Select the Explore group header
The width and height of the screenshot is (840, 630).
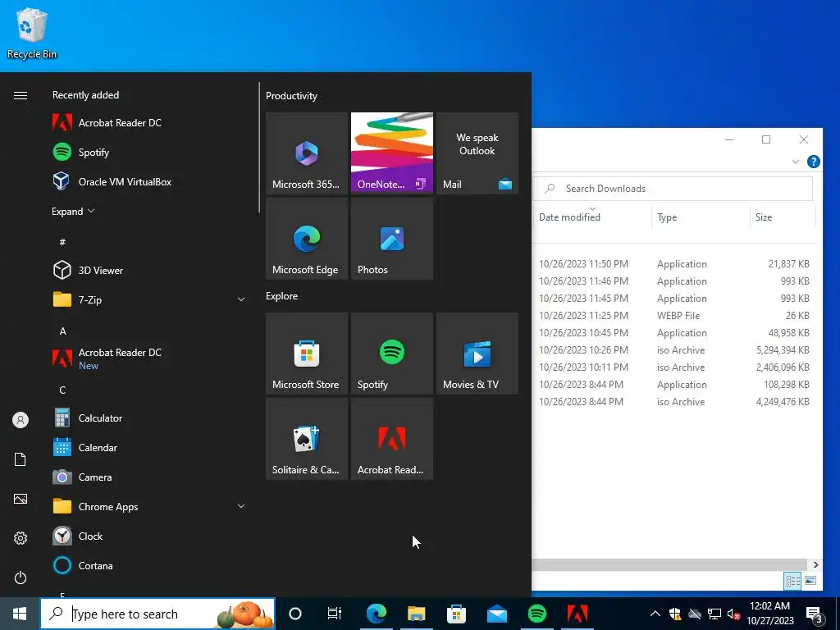[x=282, y=295]
